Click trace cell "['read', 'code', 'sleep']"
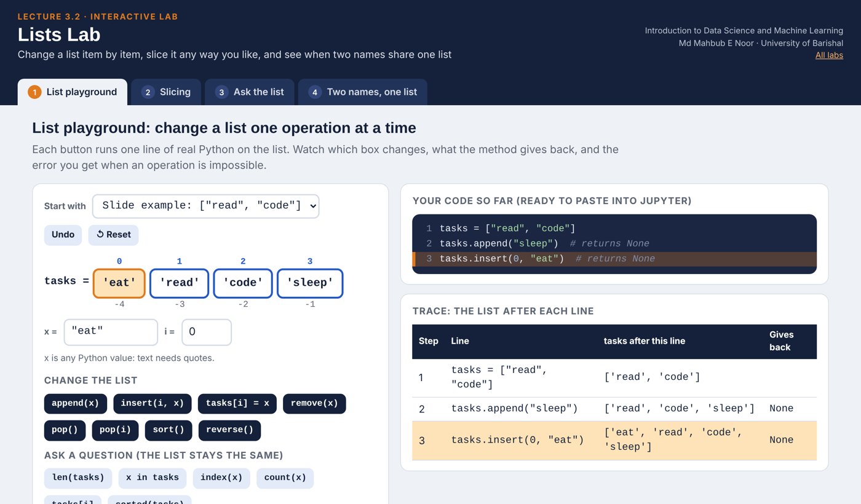 [680, 409]
